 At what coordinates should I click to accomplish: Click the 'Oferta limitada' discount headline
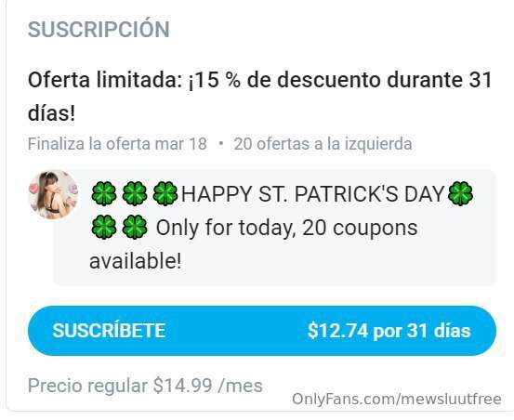click(x=259, y=80)
